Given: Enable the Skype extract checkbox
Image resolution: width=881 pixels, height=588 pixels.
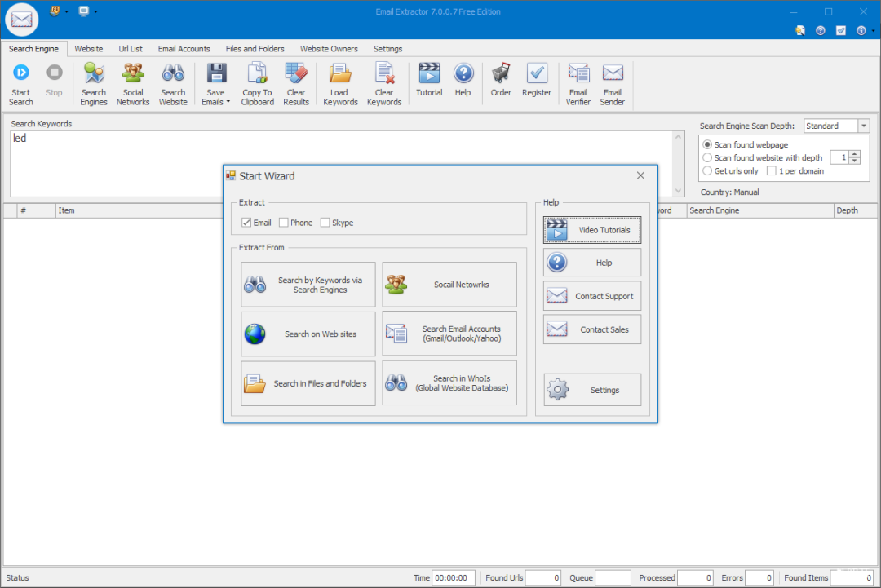Looking at the screenshot, I should point(325,223).
